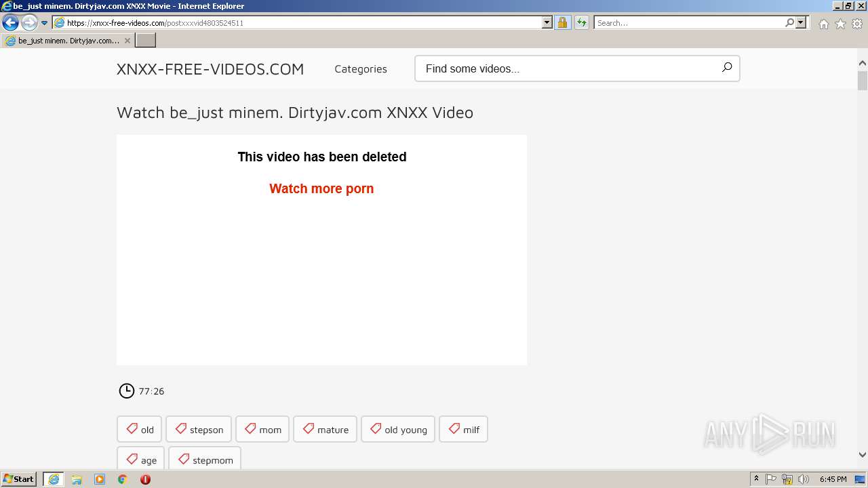
Task: Click the red stop-sign taskbar icon
Action: coord(145,479)
